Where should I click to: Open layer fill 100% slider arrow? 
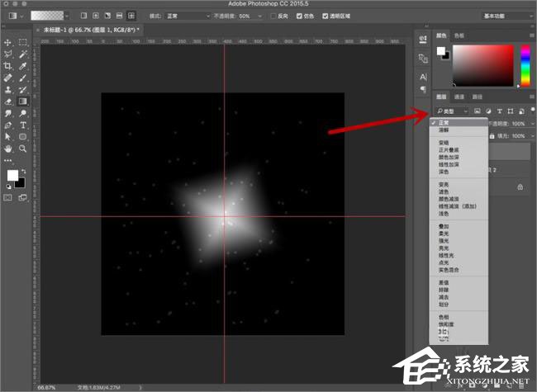[x=532, y=136]
